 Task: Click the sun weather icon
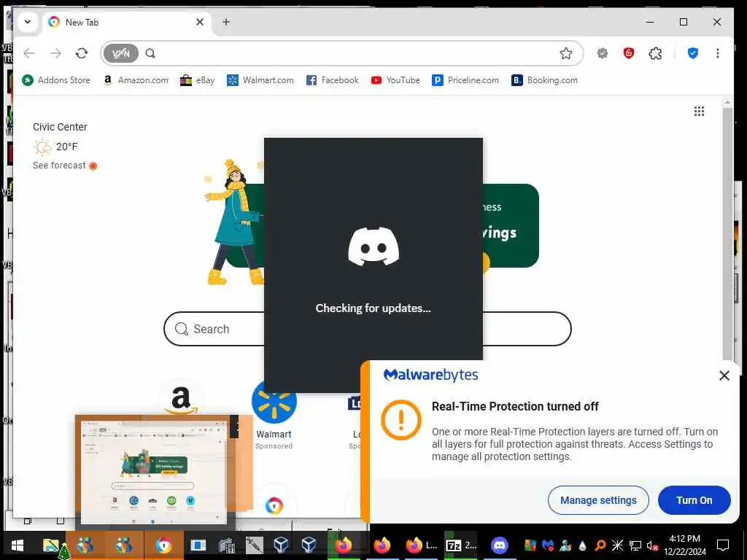click(42, 147)
